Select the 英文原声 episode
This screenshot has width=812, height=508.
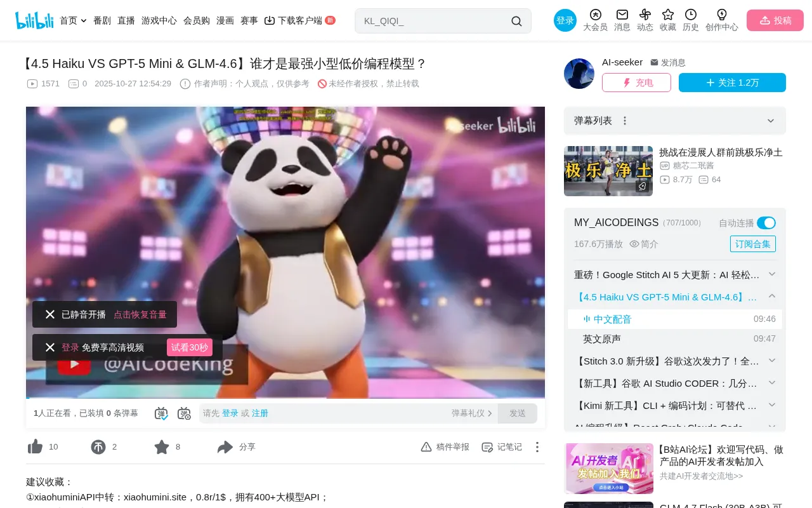[x=675, y=339]
